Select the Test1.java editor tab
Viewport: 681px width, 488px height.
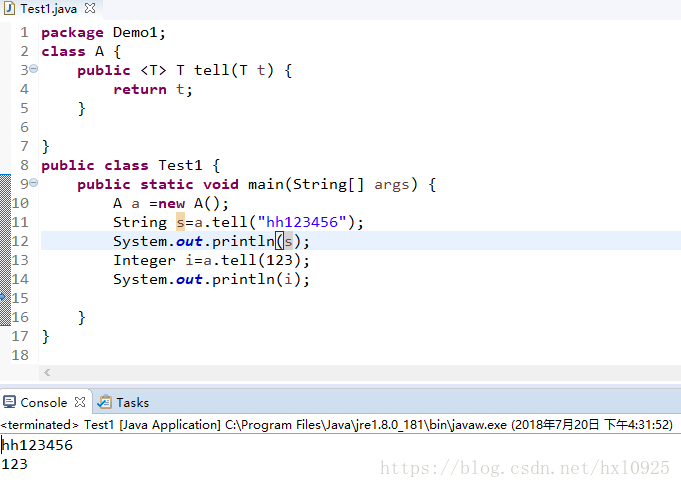tap(49, 9)
